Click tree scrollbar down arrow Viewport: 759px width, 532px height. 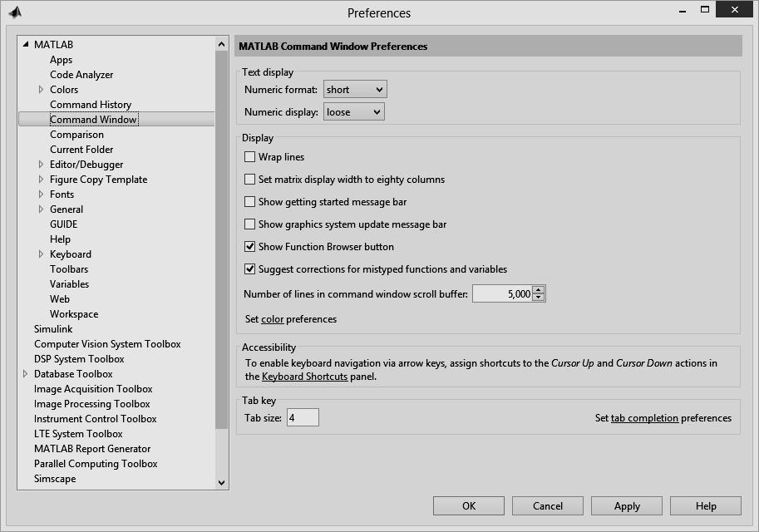pyautogui.click(x=221, y=483)
